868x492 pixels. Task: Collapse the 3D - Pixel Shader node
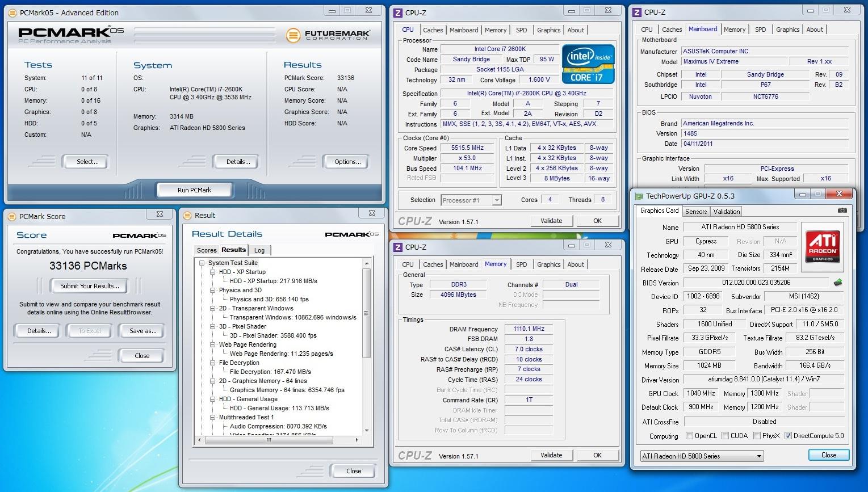213,326
